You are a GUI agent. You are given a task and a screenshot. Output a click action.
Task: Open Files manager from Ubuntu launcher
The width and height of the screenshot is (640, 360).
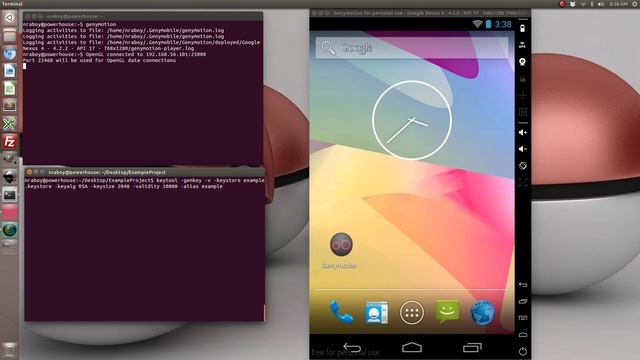click(x=9, y=36)
